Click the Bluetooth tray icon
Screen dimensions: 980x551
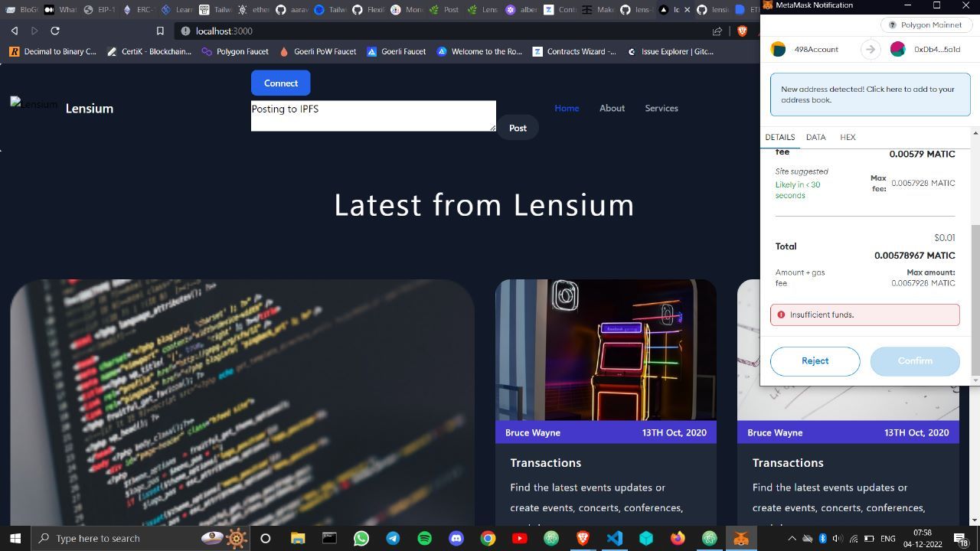(x=822, y=538)
